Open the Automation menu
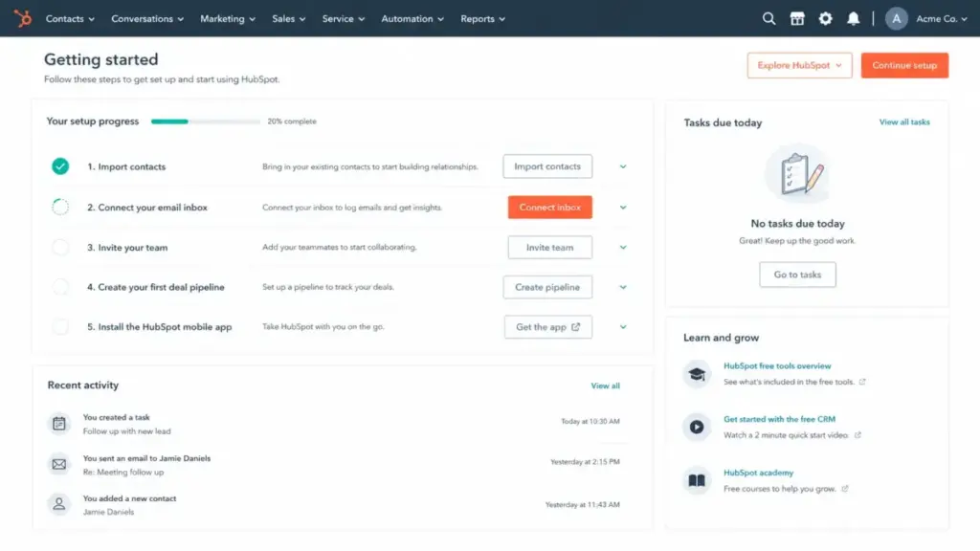Screen dimensions: 980x551 pyautogui.click(x=412, y=19)
